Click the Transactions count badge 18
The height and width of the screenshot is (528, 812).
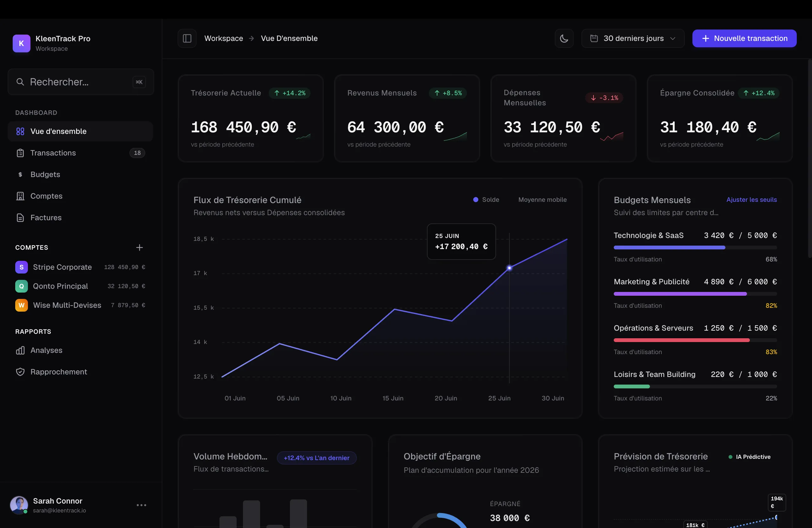137,153
